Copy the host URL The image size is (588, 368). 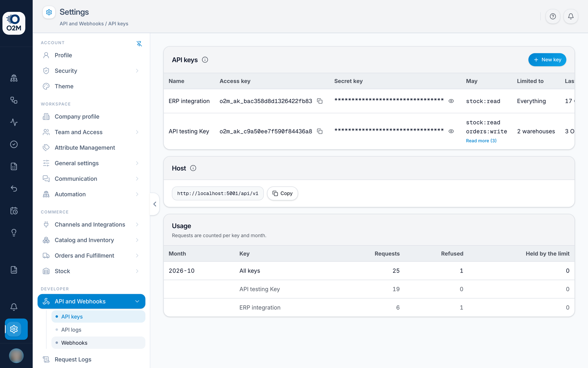pos(282,194)
